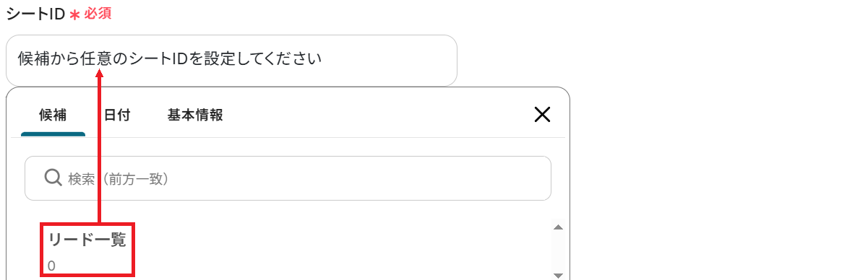Select the 基本情報 tab
Image resolution: width=868 pixels, height=280 pixels.
195,115
